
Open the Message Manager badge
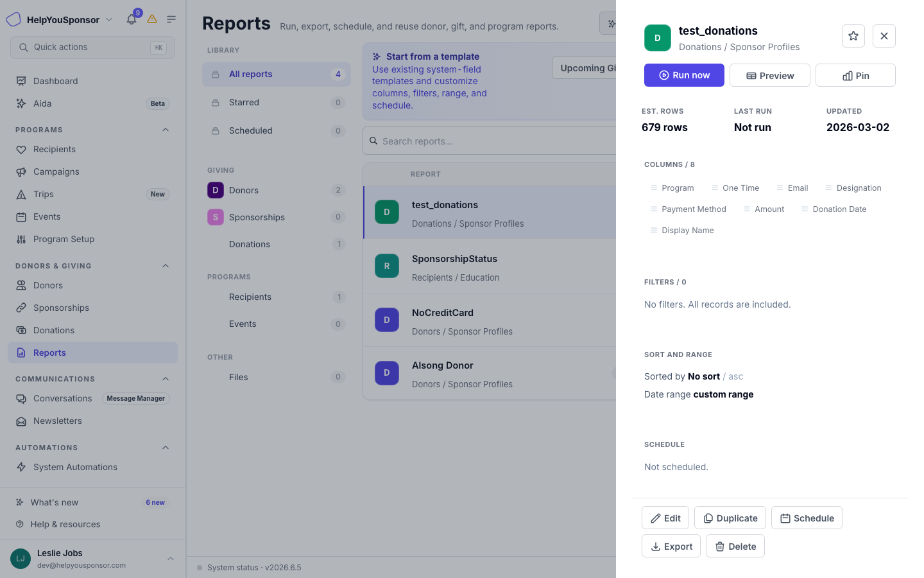tap(135, 398)
